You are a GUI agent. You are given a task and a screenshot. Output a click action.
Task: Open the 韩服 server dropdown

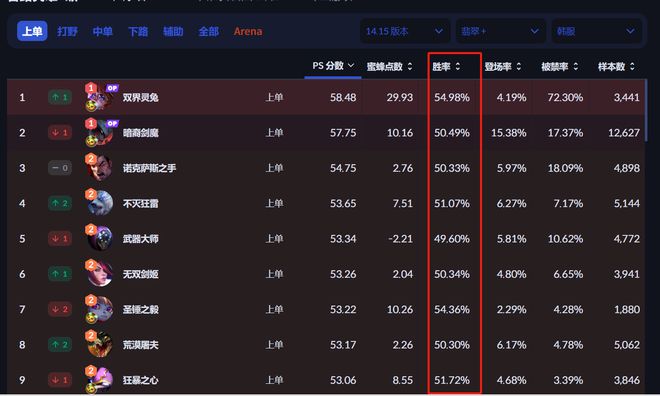[x=596, y=31]
